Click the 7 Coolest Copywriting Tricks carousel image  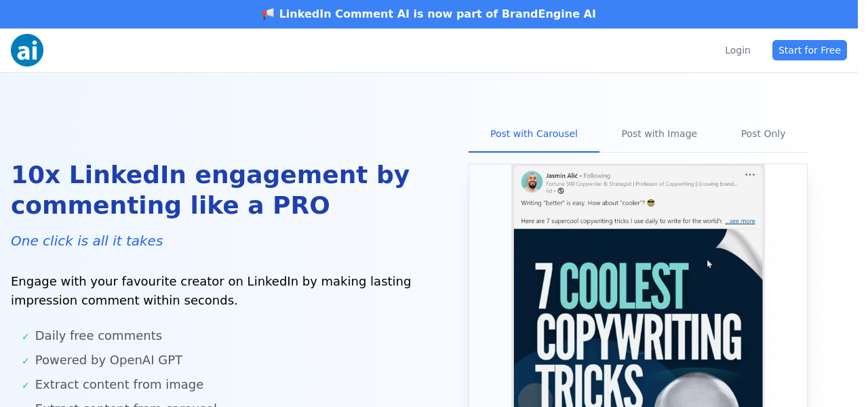pos(637,319)
